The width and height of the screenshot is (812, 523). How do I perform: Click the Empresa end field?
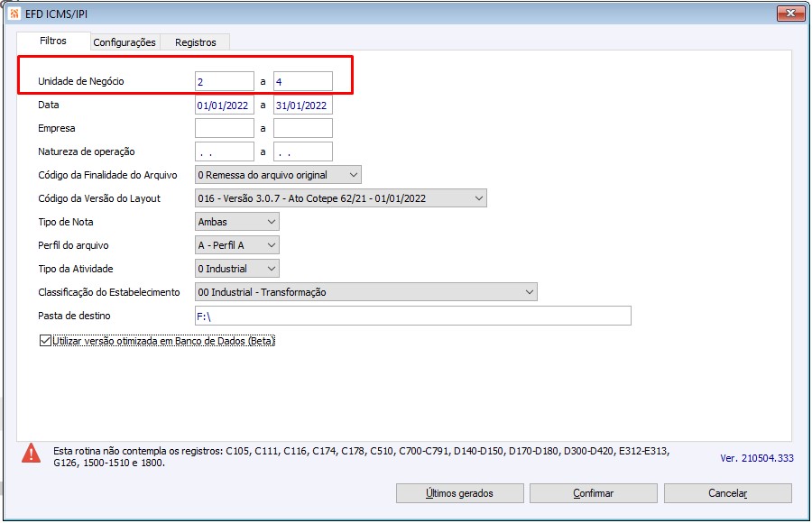tap(303, 128)
